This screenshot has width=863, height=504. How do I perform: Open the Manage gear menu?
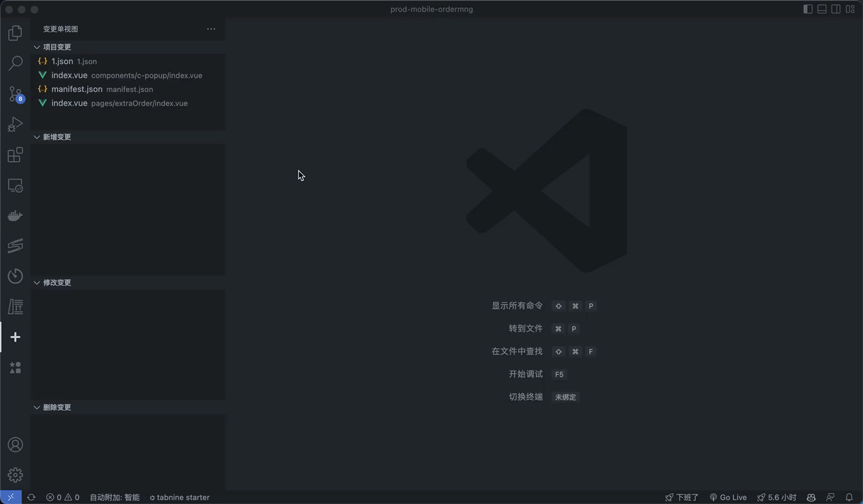tap(15, 475)
